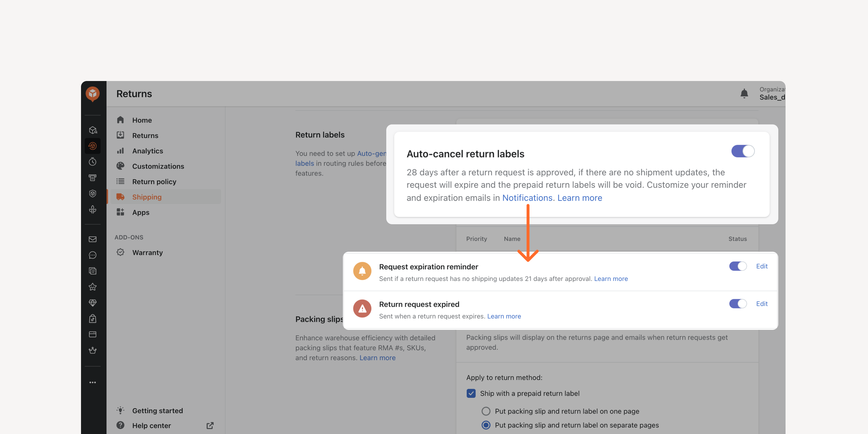Open the shopping bag music icon in sidebar
Screen dimensions: 868x434
[93, 319]
